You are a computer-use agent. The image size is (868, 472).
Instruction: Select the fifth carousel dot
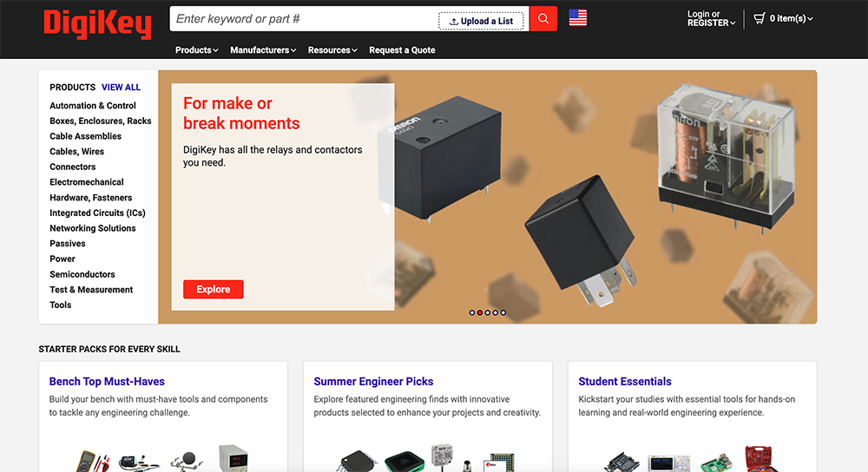pyautogui.click(x=503, y=312)
